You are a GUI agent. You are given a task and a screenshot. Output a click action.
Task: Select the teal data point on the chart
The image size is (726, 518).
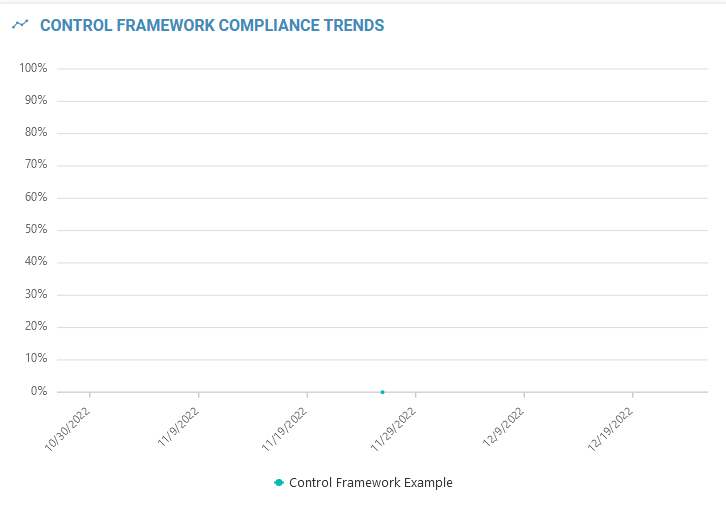(x=382, y=392)
